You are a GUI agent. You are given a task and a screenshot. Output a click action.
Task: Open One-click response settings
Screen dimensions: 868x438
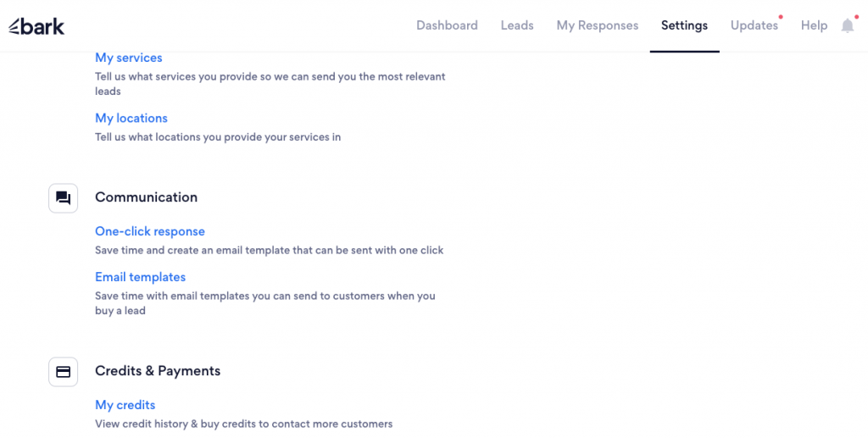pos(150,231)
